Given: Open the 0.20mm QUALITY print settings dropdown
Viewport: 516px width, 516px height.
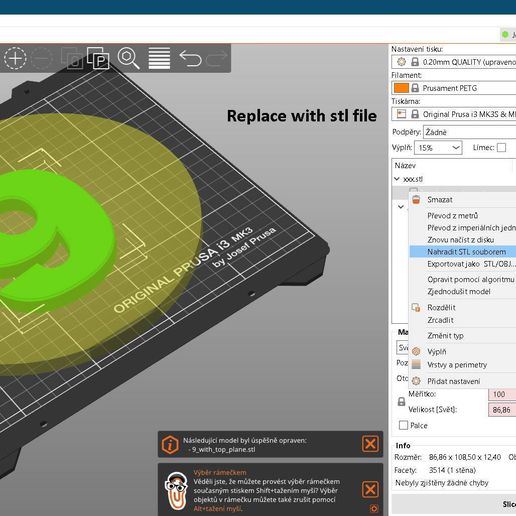Looking at the screenshot, I should (x=453, y=62).
